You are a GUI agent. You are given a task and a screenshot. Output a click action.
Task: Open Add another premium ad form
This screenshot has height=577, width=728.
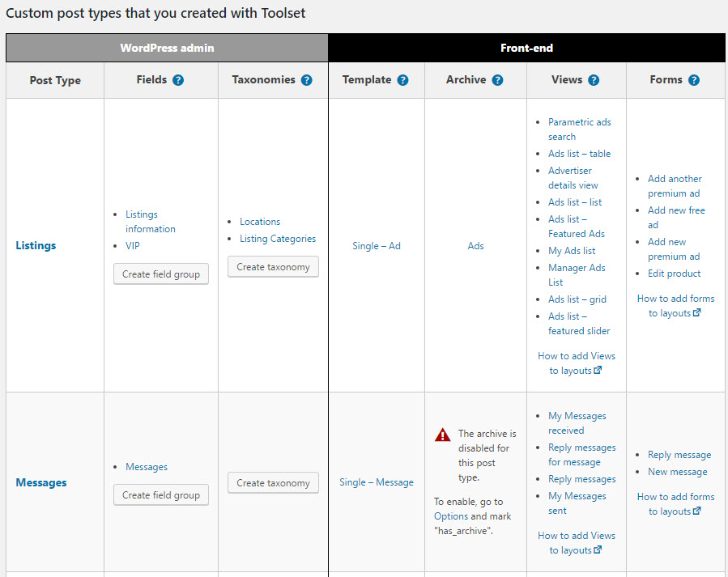point(675,186)
